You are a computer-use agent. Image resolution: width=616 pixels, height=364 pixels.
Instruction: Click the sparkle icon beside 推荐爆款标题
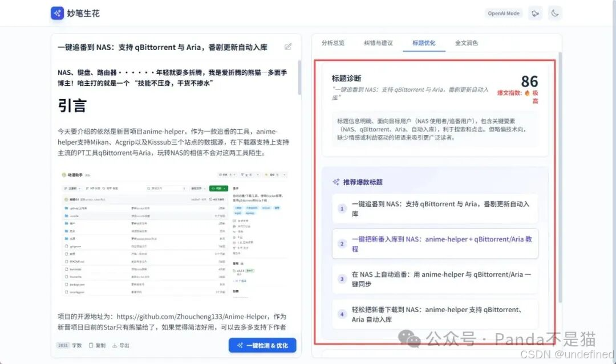tap(336, 182)
